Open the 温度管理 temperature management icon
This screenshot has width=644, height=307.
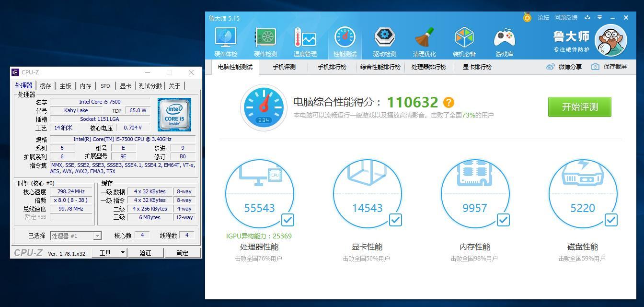[x=305, y=37]
